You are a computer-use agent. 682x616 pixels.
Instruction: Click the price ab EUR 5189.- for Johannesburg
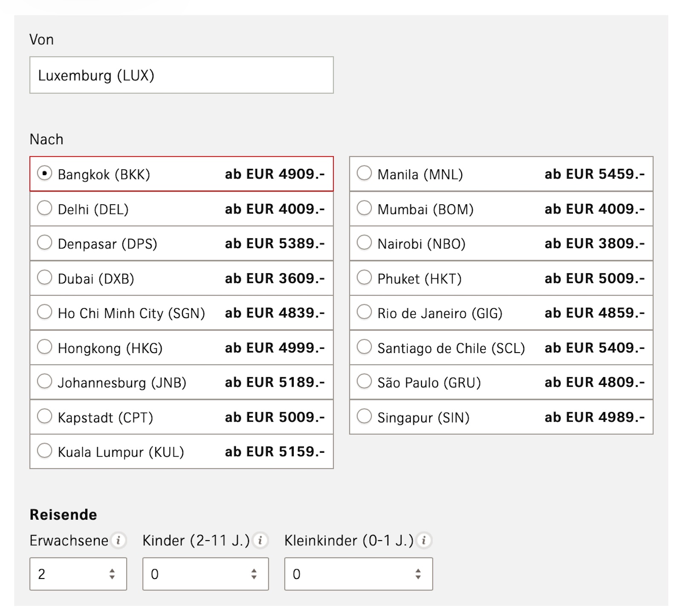275,382
